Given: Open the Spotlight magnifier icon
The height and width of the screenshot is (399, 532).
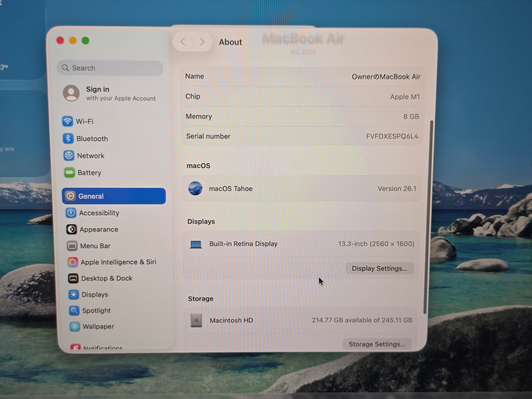Looking at the screenshot, I should click(x=74, y=310).
